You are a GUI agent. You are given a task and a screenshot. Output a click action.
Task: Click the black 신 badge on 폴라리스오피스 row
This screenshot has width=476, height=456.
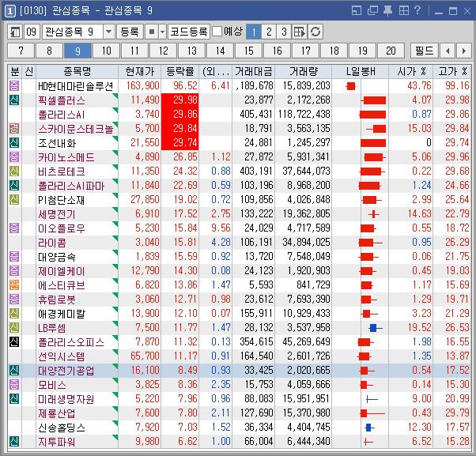tap(14, 342)
